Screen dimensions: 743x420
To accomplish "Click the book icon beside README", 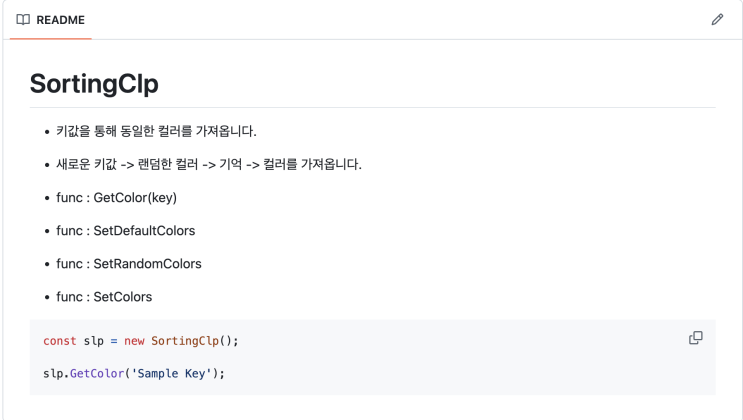I will click(23, 19).
